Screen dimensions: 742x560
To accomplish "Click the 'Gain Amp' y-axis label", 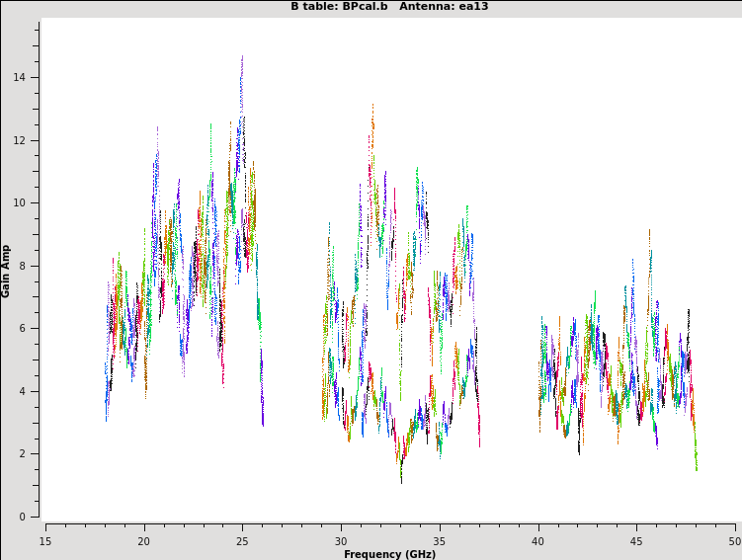I will click(7, 271).
